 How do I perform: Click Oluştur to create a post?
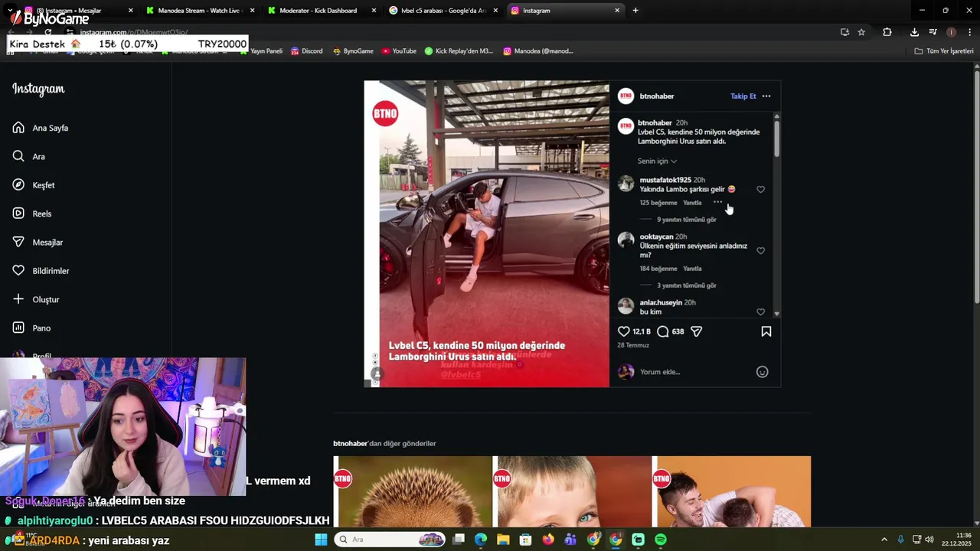pyautogui.click(x=35, y=299)
